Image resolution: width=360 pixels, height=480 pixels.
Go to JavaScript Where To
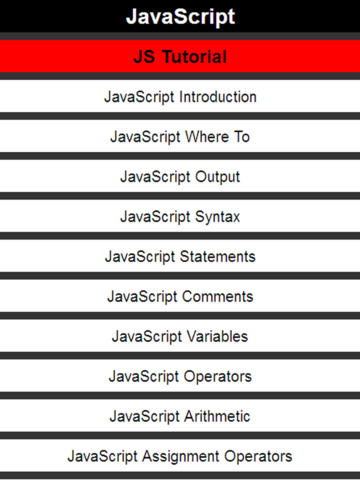(180, 136)
